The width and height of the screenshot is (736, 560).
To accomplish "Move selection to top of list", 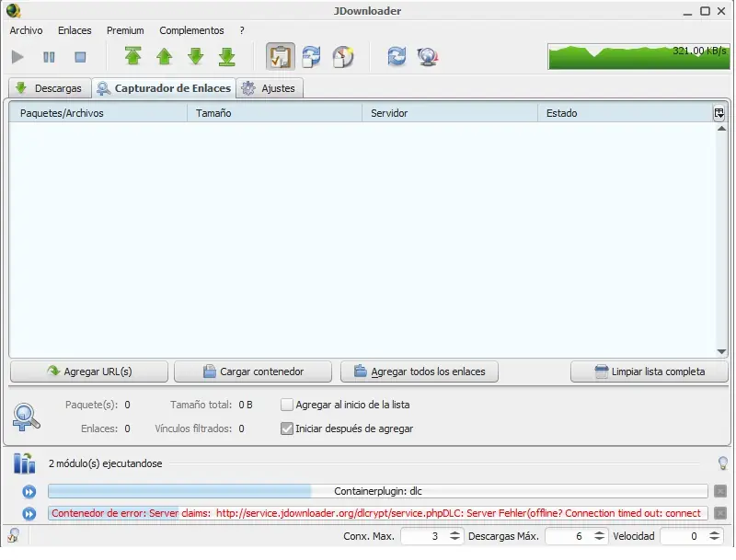I will click(133, 56).
